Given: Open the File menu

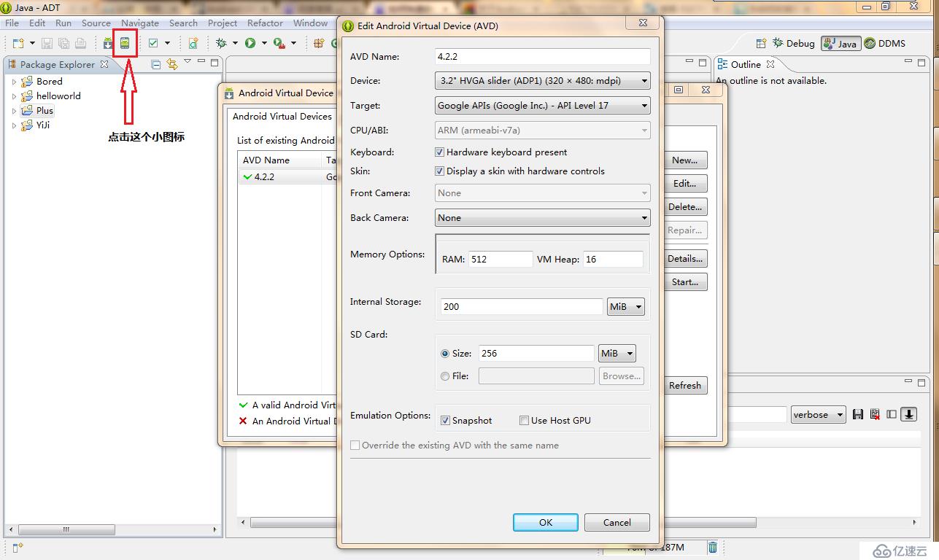Looking at the screenshot, I should pos(12,23).
